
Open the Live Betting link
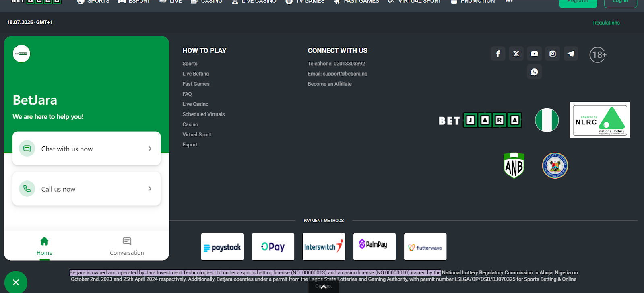[196, 74]
